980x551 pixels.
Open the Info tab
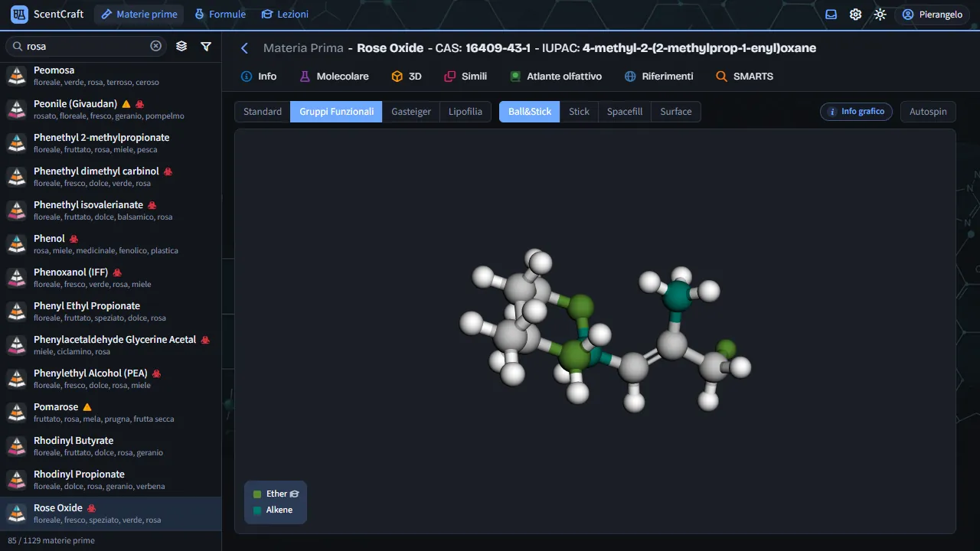pos(259,77)
